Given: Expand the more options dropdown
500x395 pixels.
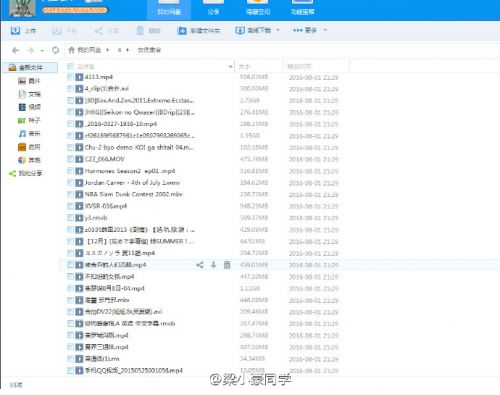Looking at the screenshot, I should (325, 30).
